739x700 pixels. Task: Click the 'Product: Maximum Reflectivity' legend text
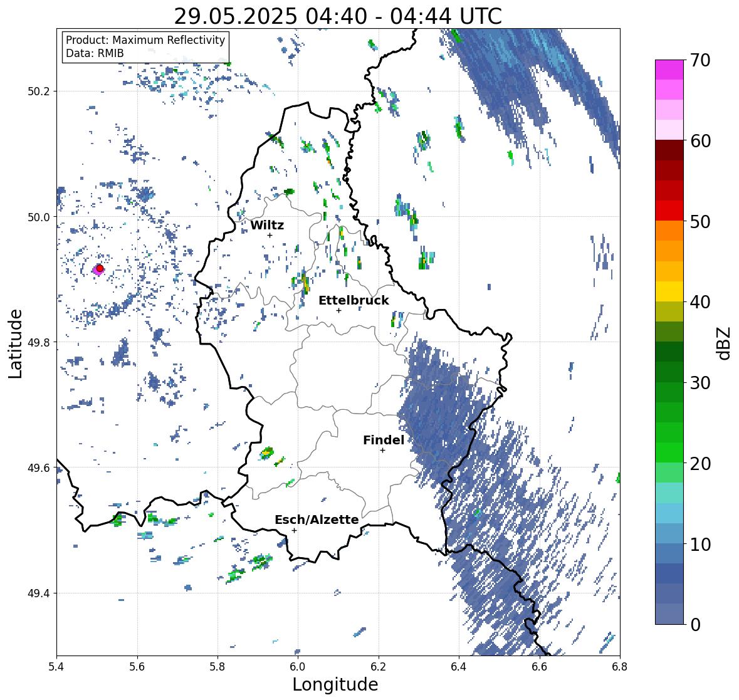coord(145,40)
